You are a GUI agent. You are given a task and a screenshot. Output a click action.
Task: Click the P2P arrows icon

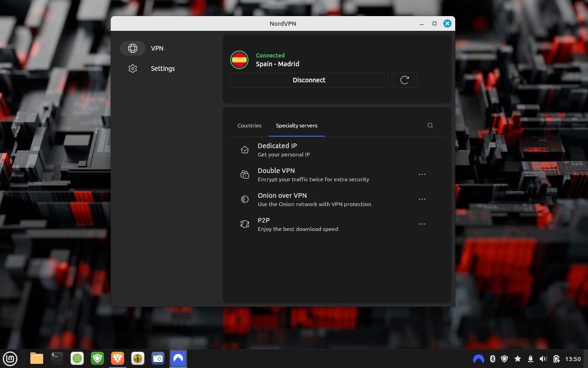pyautogui.click(x=245, y=224)
